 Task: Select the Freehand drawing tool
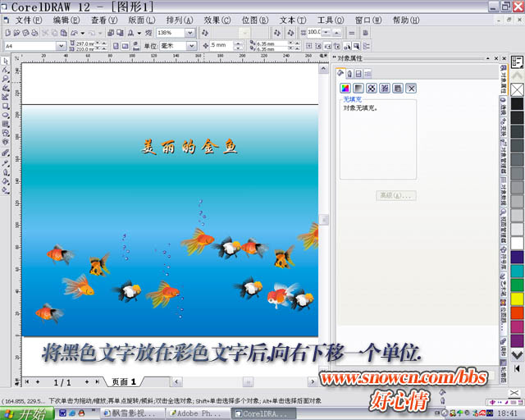tap(6, 88)
